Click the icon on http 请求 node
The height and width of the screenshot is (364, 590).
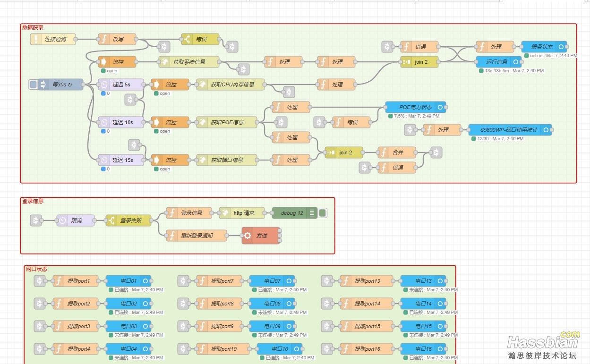click(x=225, y=213)
